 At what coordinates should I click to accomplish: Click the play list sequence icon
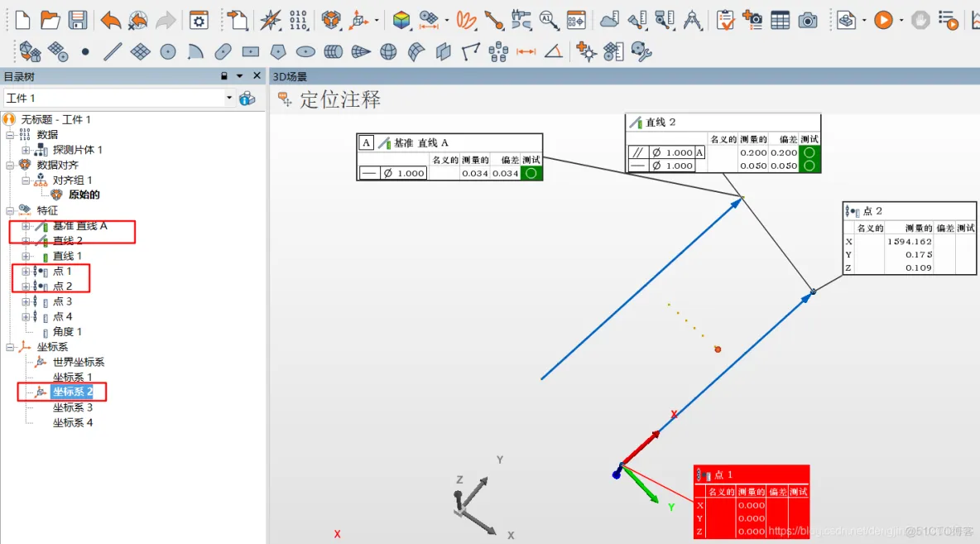click(x=948, y=21)
